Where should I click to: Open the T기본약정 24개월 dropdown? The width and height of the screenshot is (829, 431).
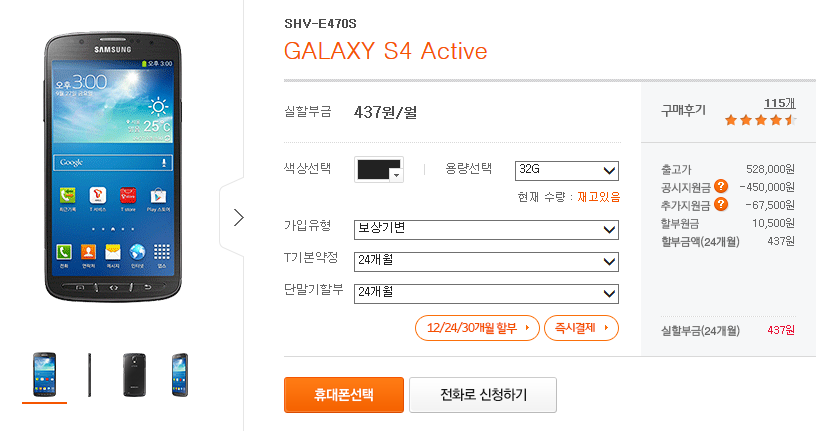(486, 261)
